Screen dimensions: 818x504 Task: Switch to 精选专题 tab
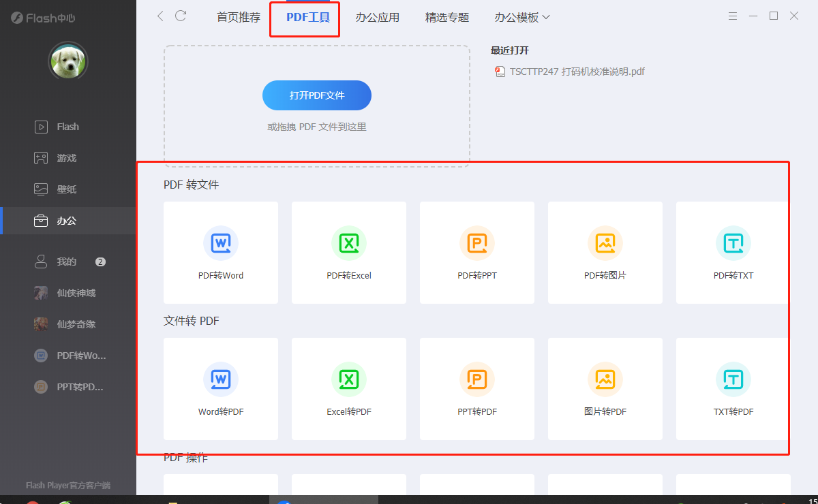pyautogui.click(x=447, y=18)
